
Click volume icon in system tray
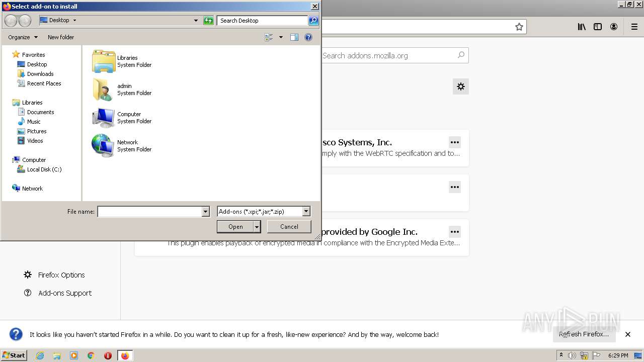pos(572,355)
